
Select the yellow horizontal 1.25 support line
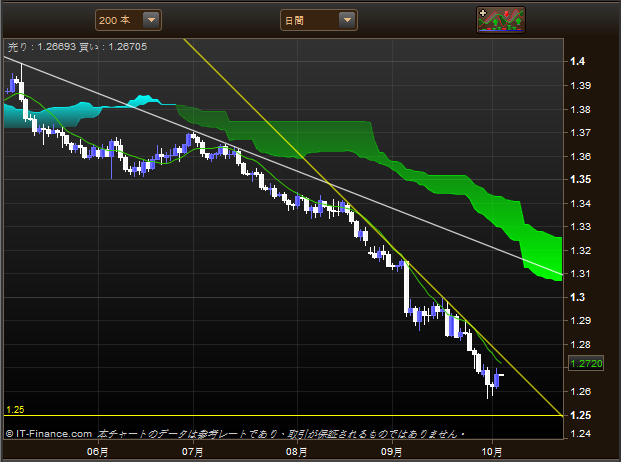click(283, 415)
